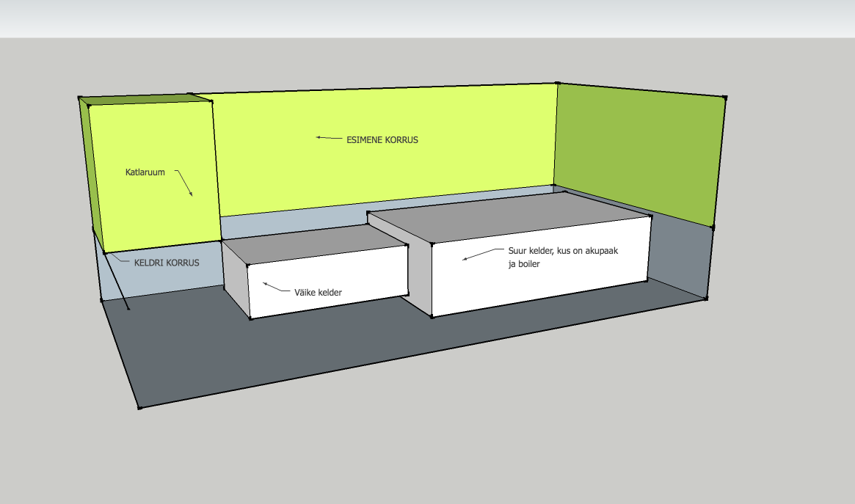Click the ESIMENE KORRUS text label
855x504 pixels.
(x=382, y=139)
